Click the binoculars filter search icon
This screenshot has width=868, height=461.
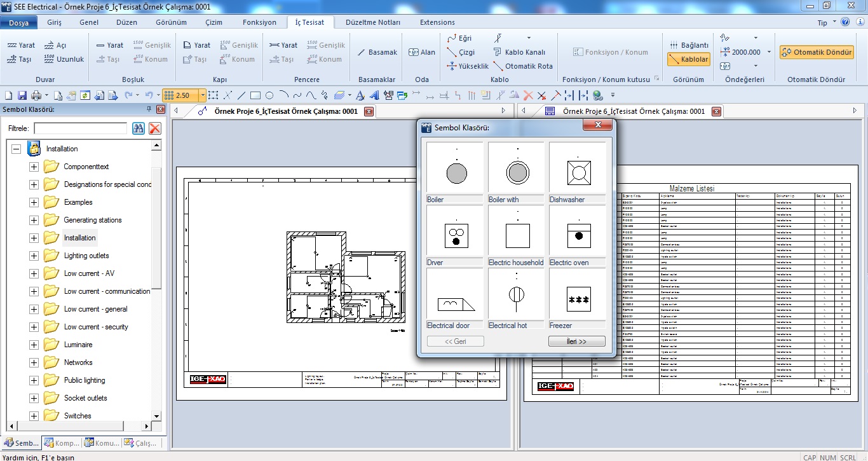click(139, 128)
